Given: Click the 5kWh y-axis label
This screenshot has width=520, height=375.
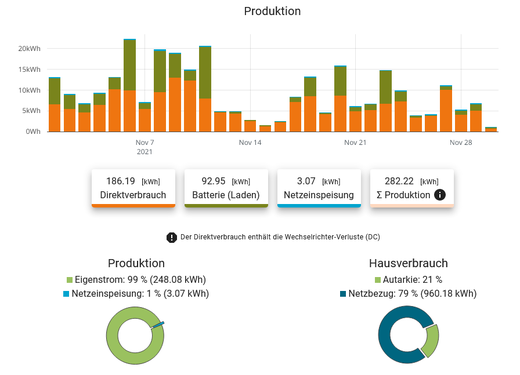Looking at the screenshot, I should pyautogui.click(x=31, y=111).
